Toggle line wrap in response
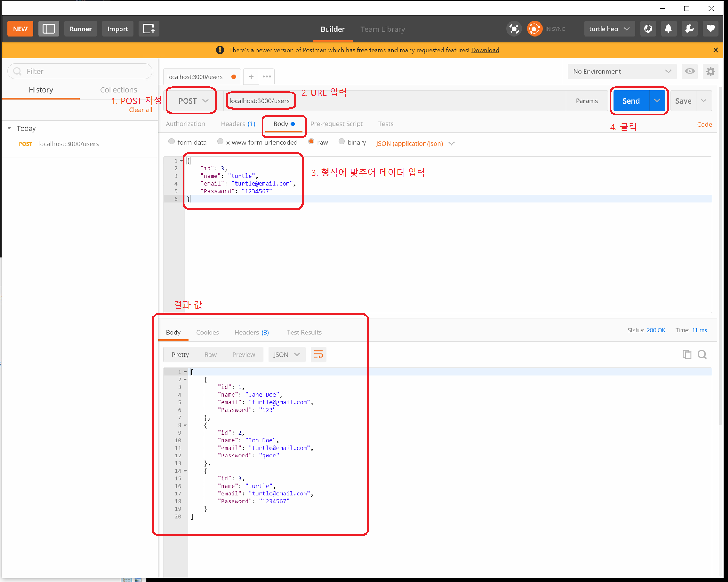728x582 pixels. coord(318,354)
